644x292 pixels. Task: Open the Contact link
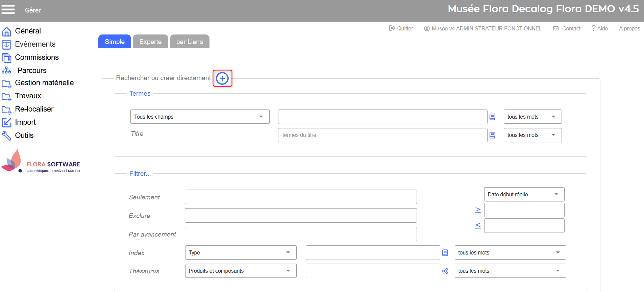(x=567, y=28)
